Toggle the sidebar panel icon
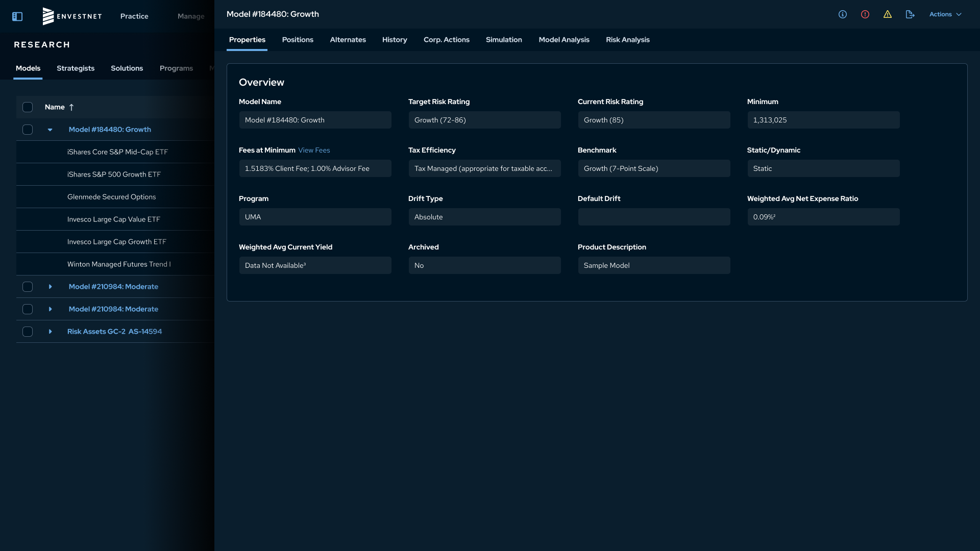Image resolution: width=980 pixels, height=551 pixels. click(x=17, y=16)
